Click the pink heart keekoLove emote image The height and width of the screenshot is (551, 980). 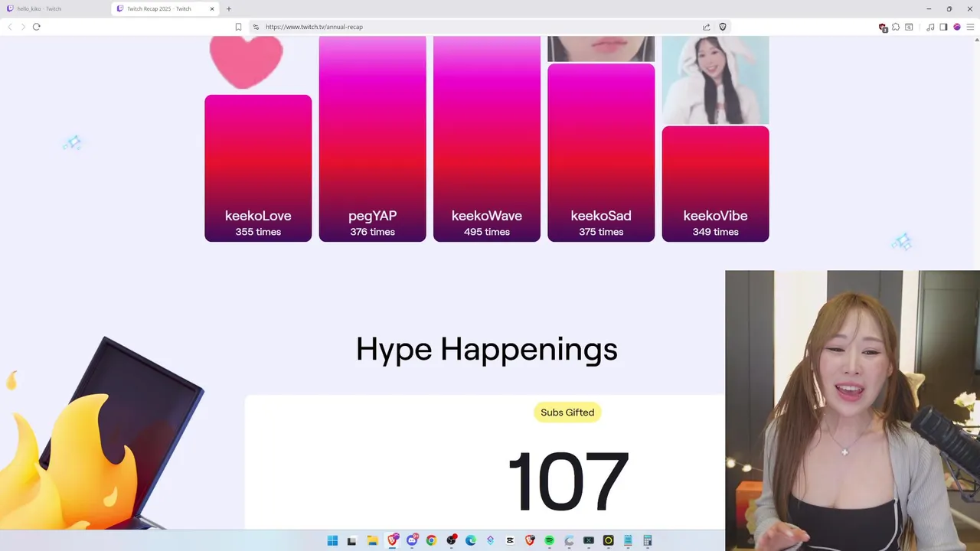[247, 61]
